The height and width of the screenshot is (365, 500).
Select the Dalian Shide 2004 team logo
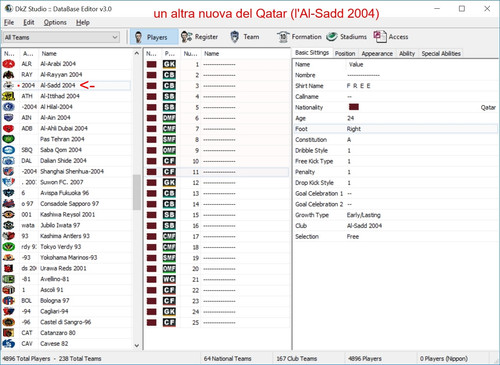tap(9, 161)
